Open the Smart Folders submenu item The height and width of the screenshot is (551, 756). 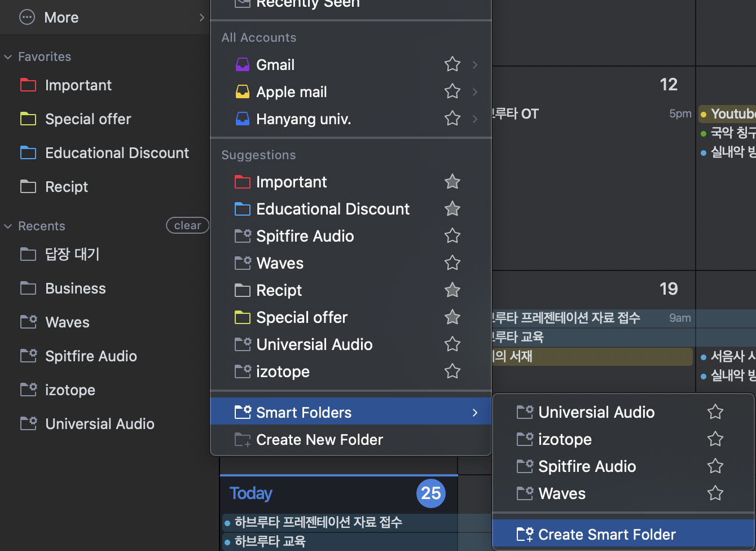click(350, 413)
